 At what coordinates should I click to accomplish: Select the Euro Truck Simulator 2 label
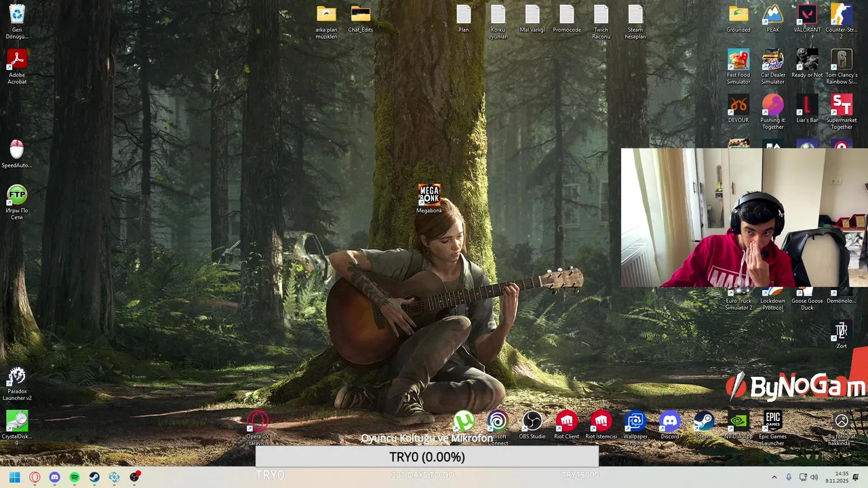pos(738,304)
